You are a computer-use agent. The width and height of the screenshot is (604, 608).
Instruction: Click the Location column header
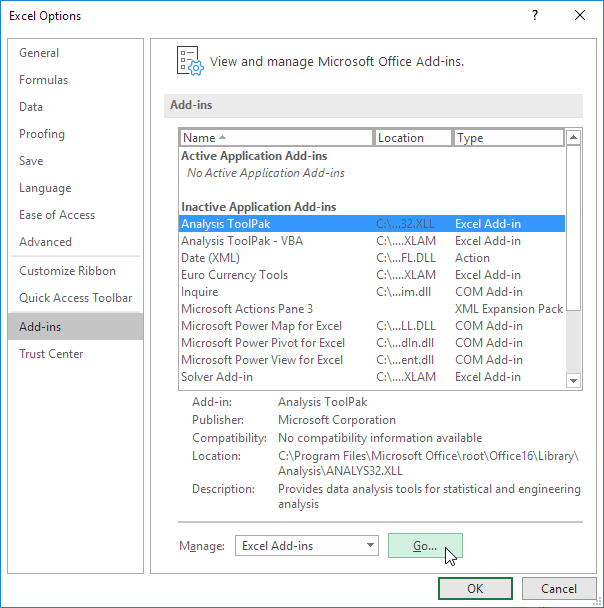(413, 138)
